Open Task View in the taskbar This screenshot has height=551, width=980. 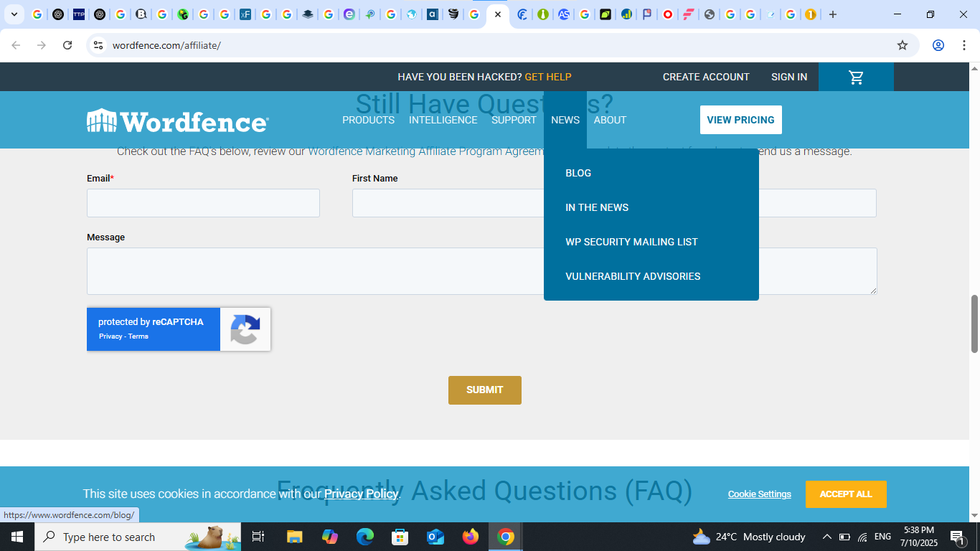tap(258, 537)
